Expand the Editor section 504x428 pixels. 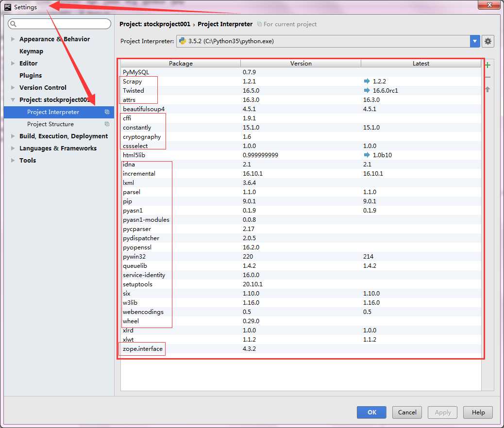13,63
